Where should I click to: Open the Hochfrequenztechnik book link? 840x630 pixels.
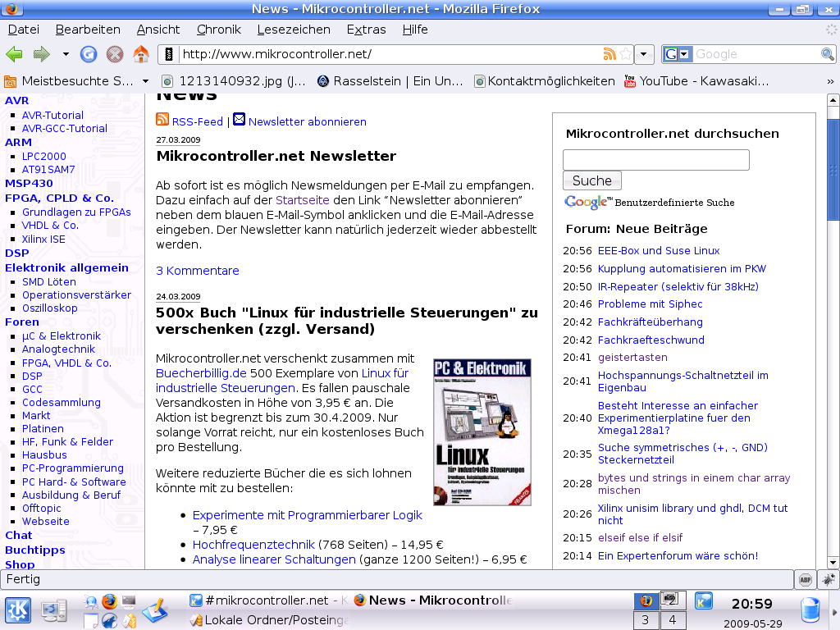coord(253,545)
